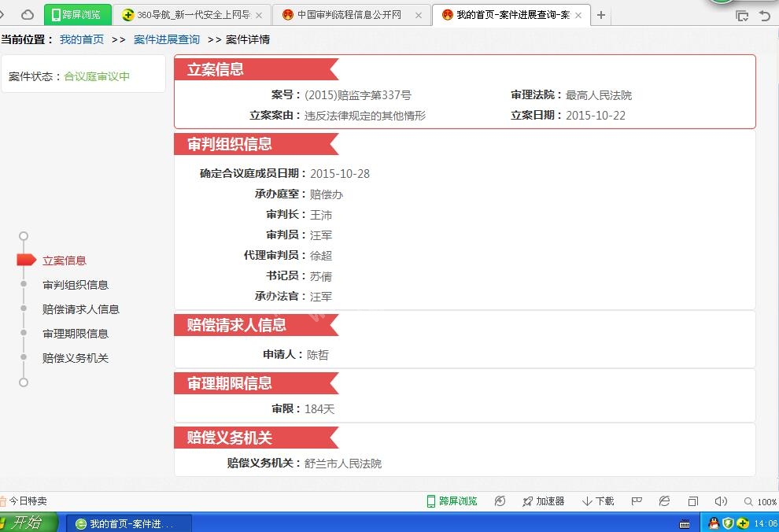Click the 立案信息 red section header
This screenshot has width=779, height=532.
pos(257,69)
